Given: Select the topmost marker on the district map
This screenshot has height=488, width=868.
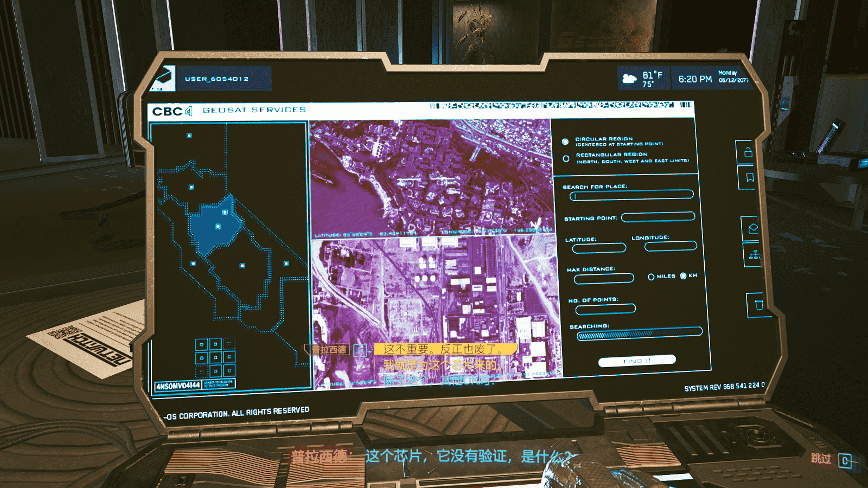Looking at the screenshot, I should (x=189, y=136).
